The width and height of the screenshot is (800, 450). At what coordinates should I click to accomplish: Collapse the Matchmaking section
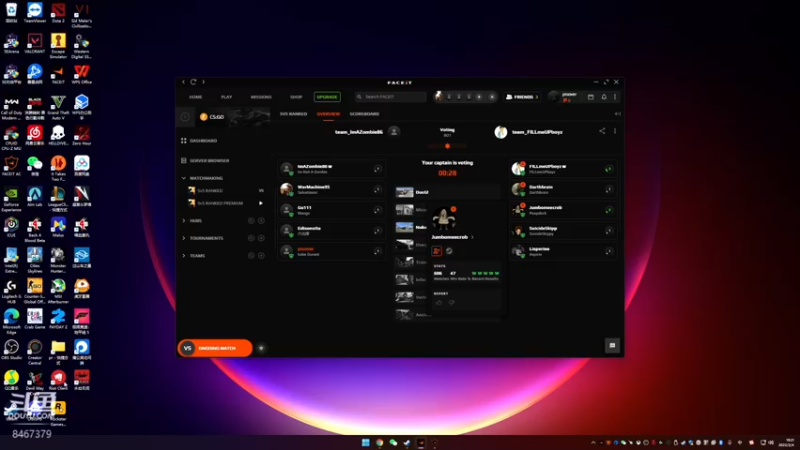[x=184, y=178]
